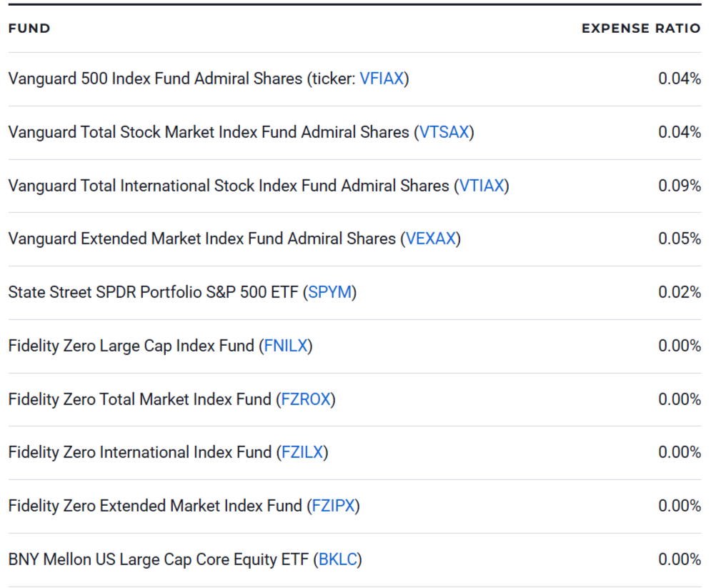Click the 0.04% expense ratio for VFIAX

point(680,79)
